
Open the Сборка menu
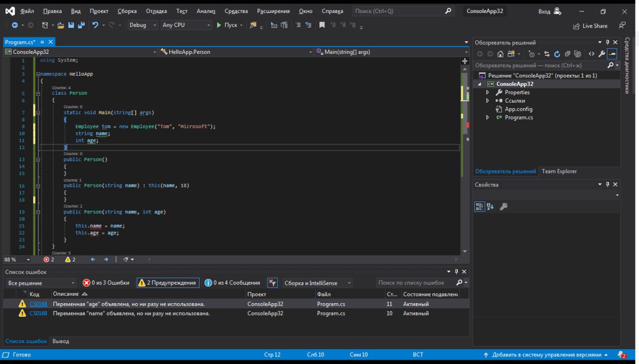[x=127, y=11]
